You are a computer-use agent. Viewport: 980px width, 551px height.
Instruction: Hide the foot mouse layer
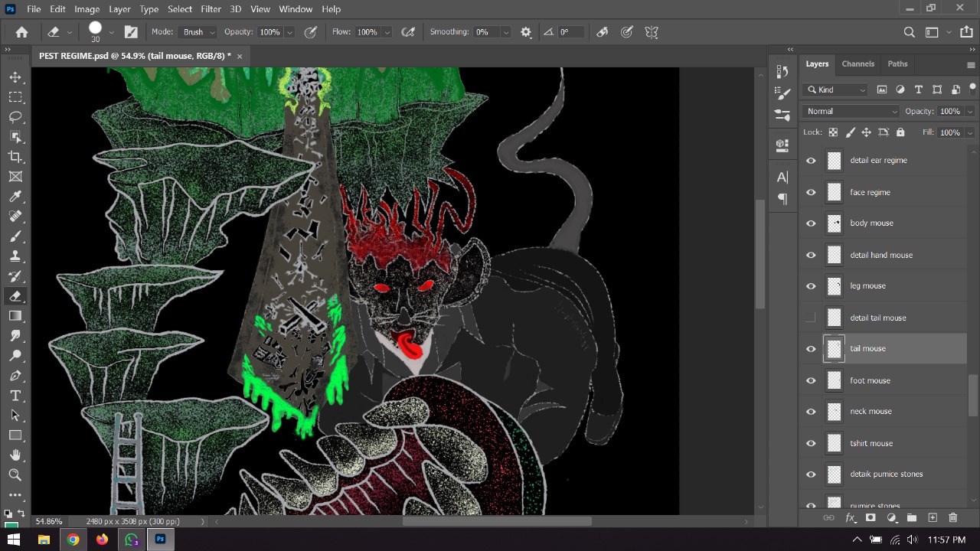(811, 380)
